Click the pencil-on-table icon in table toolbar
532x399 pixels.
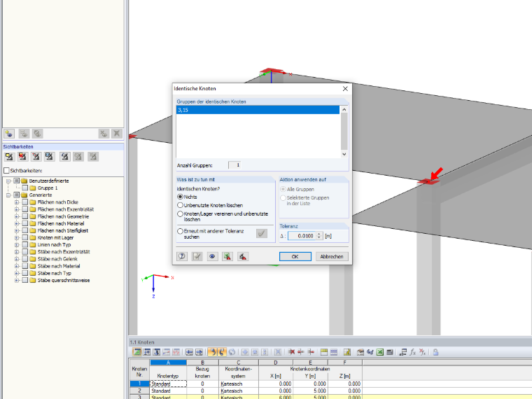tap(347, 352)
